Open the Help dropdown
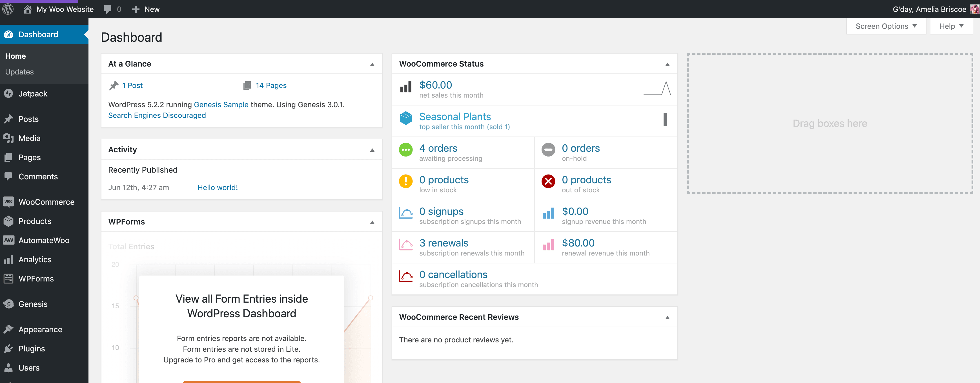The height and width of the screenshot is (383, 980). [951, 26]
